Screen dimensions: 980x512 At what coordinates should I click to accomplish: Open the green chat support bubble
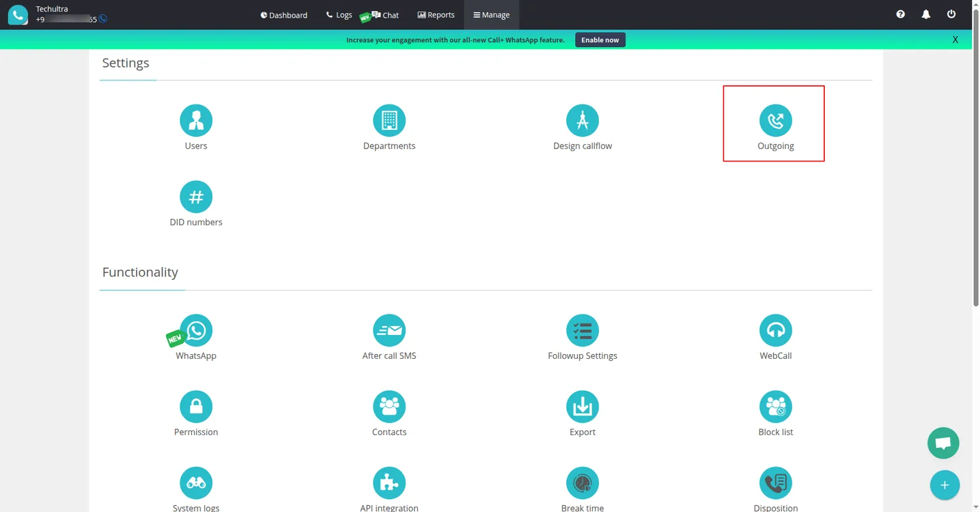(943, 443)
